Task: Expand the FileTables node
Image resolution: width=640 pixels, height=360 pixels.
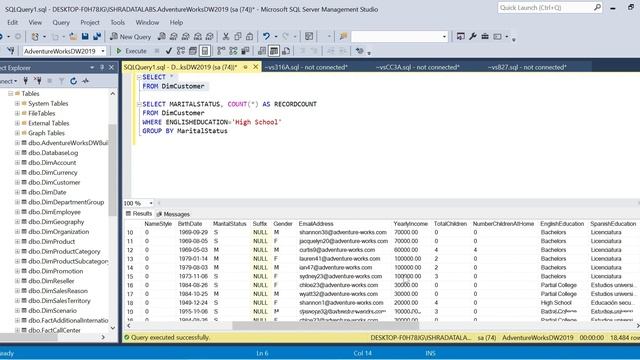Action: (17, 113)
